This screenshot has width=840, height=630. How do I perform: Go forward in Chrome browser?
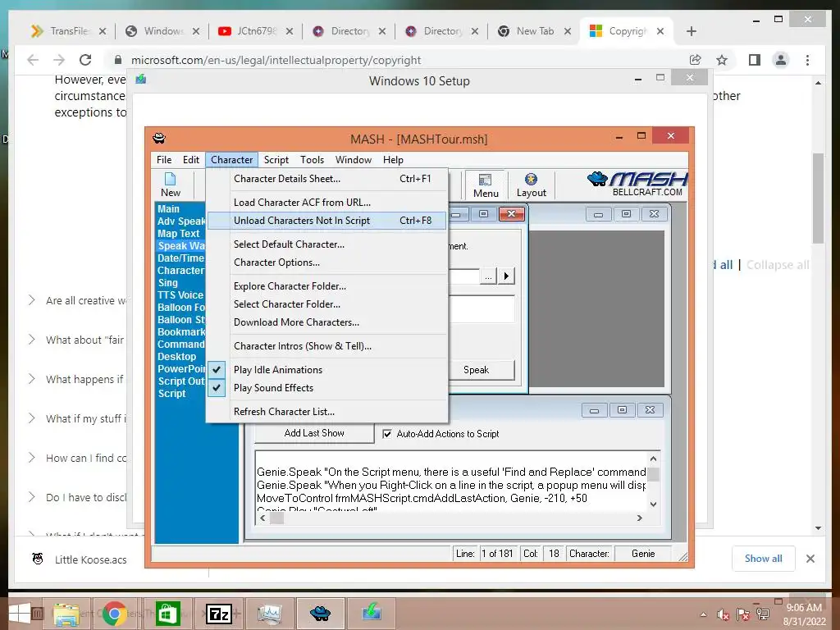(x=59, y=60)
